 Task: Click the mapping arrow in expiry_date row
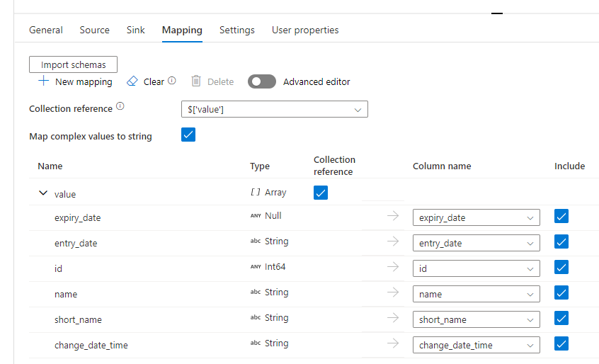tap(393, 217)
